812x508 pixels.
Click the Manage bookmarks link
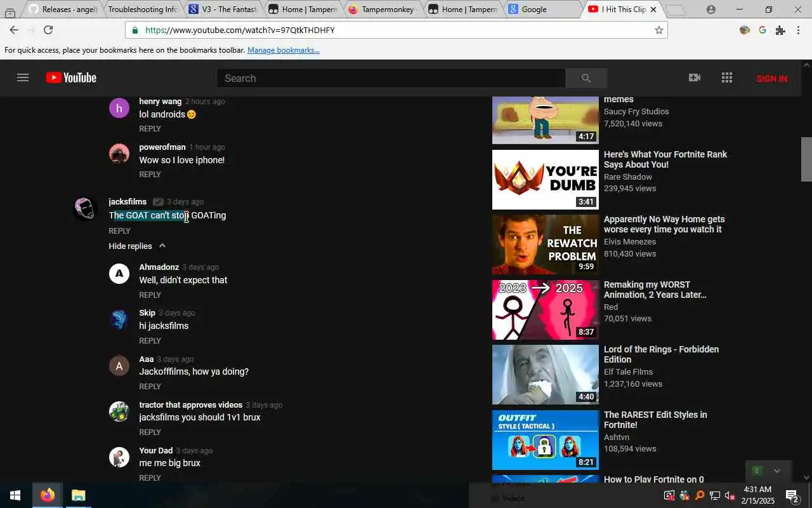(x=284, y=50)
